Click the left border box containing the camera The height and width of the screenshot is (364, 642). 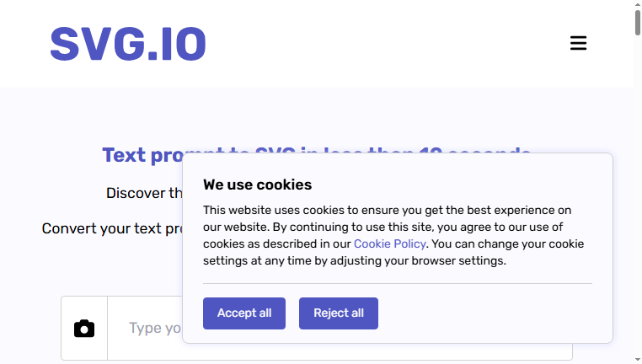coord(84,329)
